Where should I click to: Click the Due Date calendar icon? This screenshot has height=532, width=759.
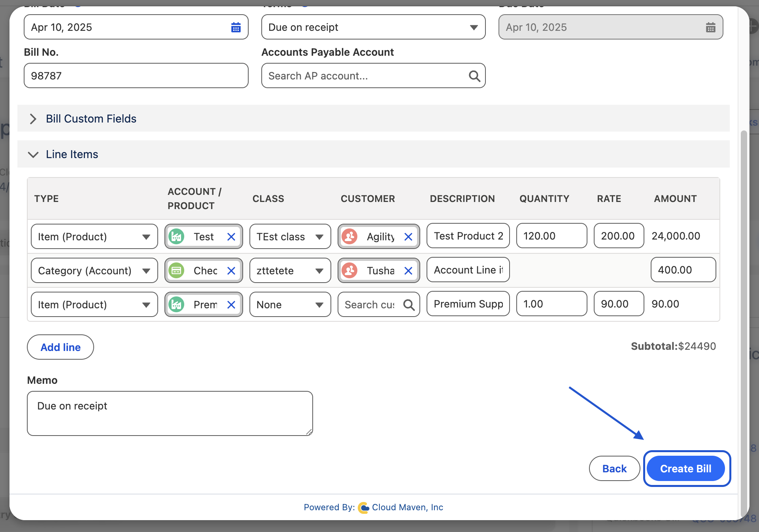click(x=710, y=27)
